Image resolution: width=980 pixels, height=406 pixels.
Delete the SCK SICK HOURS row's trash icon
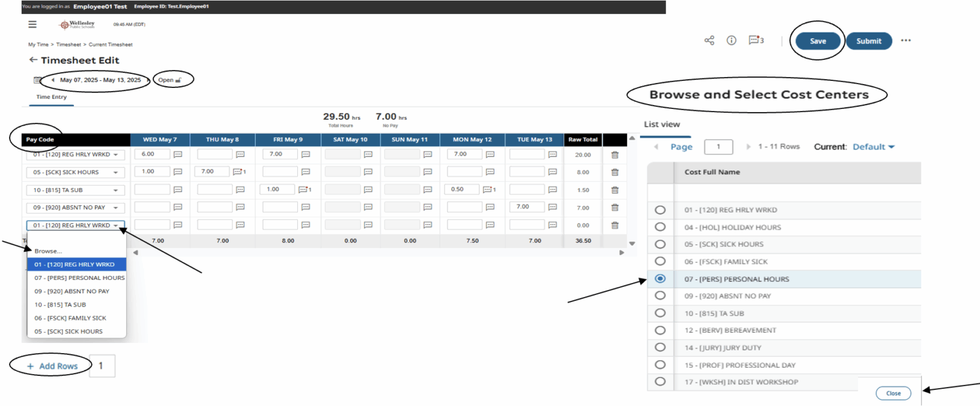pyautogui.click(x=614, y=171)
